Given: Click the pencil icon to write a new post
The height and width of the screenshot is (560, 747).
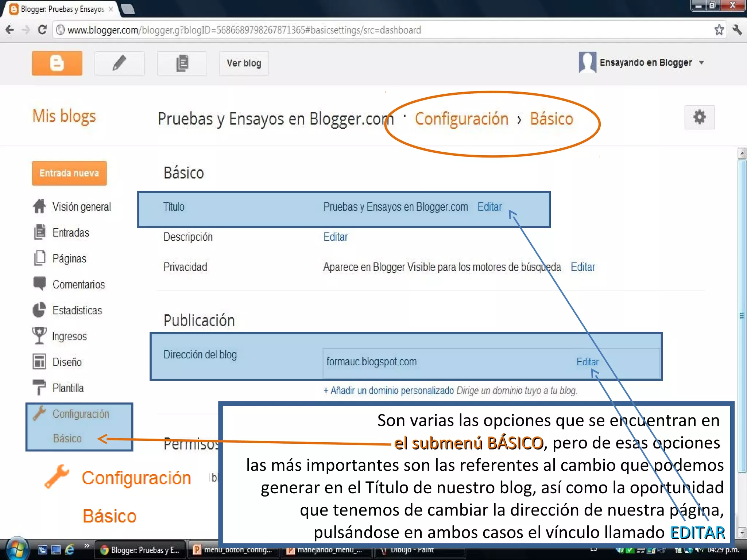Looking at the screenshot, I should pos(119,63).
